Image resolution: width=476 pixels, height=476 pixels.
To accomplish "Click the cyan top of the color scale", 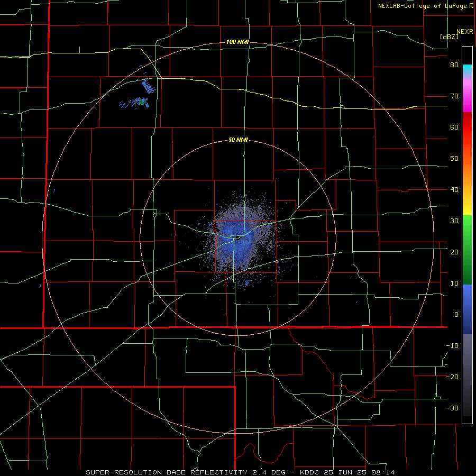I will pyautogui.click(x=467, y=70).
